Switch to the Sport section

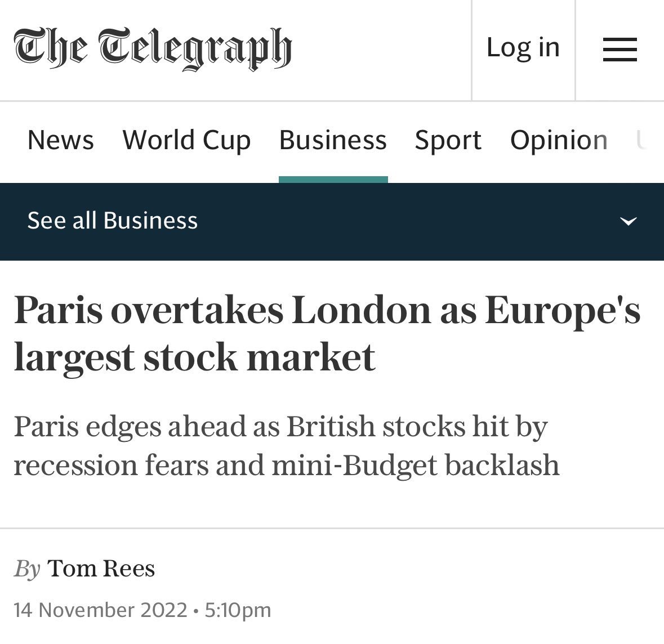coord(448,140)
